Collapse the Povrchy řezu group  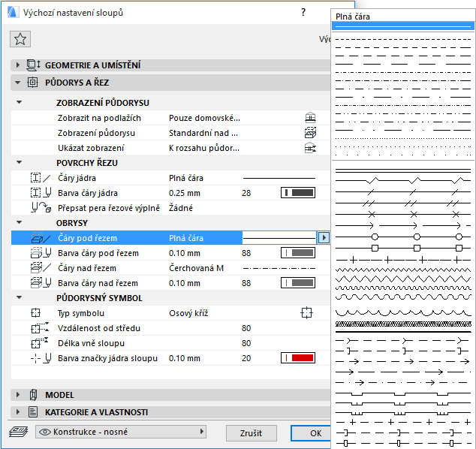[x=19, y=162]
